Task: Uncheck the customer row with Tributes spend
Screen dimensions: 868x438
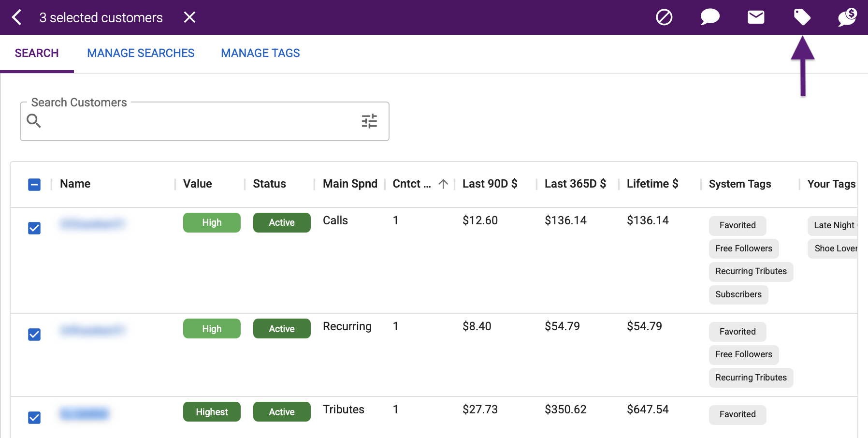Action: [34, 418]
